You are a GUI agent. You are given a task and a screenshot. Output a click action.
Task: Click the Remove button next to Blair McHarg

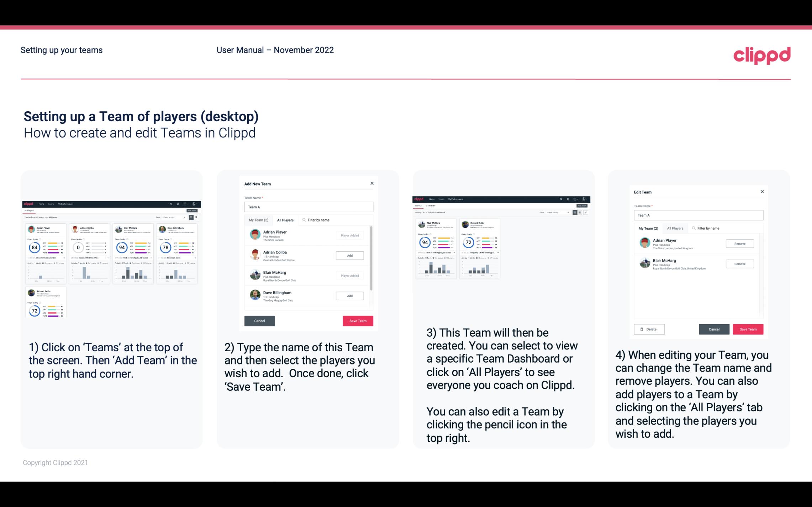coord(739,263)
